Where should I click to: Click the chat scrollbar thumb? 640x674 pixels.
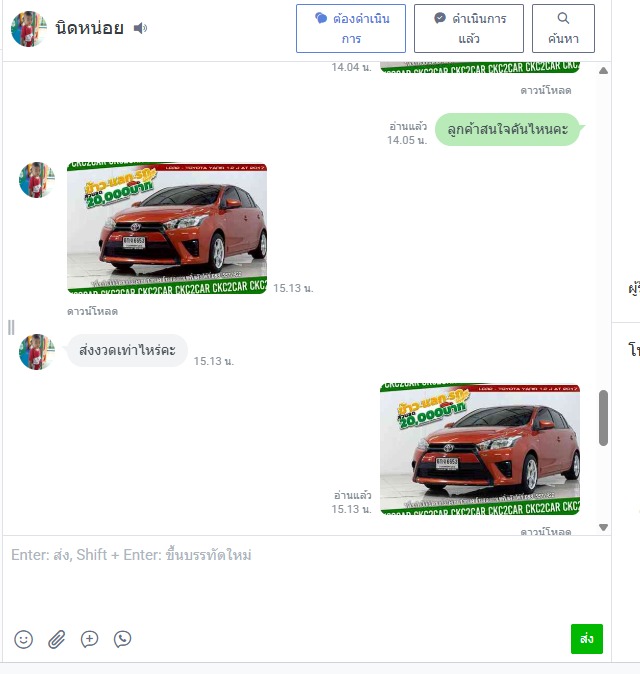603,418
